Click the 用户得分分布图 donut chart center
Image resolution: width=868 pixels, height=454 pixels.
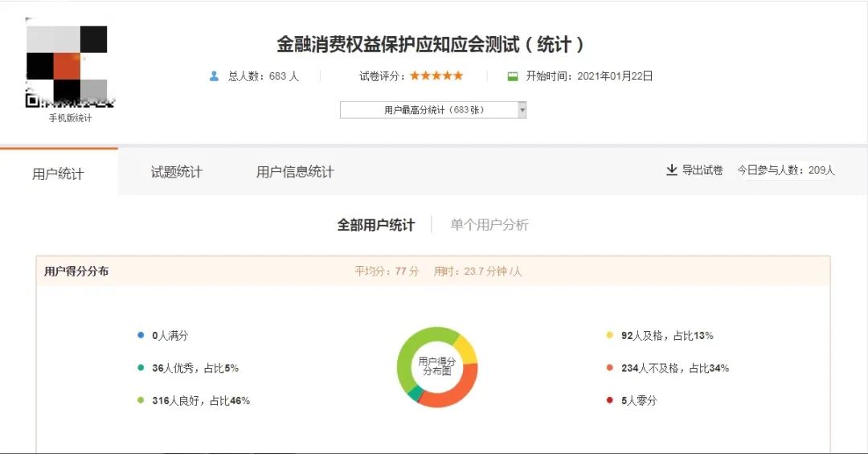[436, 366]
